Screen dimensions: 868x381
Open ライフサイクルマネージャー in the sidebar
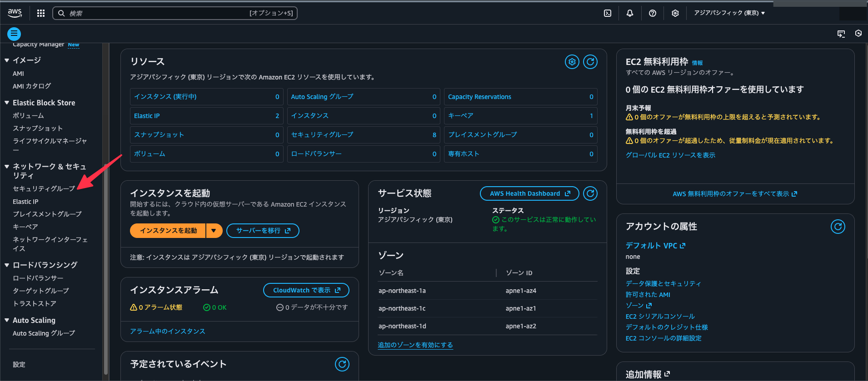click(x=50, y=145)
